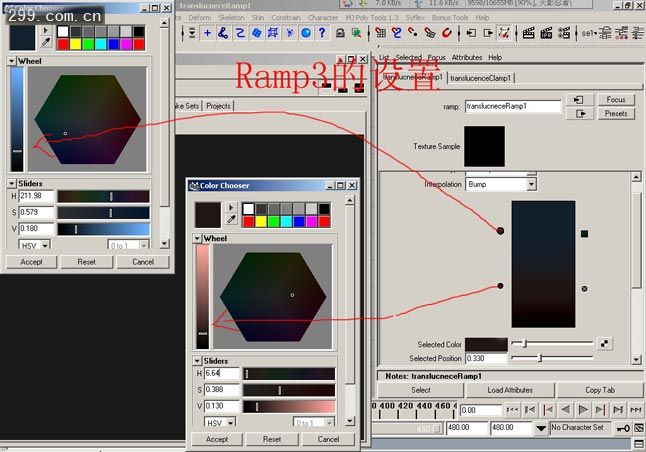Screen dimensions: 646x452
Task: Toggle the rendering selection mask sphere icon
Action: point(306,33)
